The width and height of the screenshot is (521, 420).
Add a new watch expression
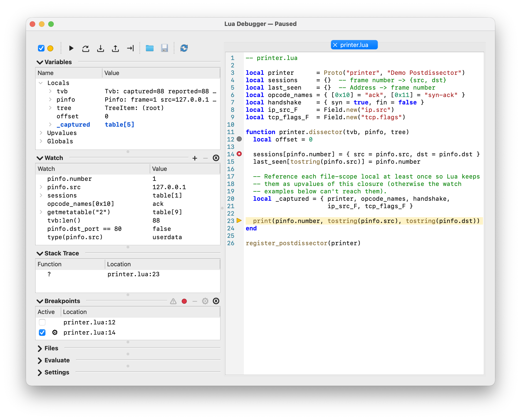coord(195,158)
